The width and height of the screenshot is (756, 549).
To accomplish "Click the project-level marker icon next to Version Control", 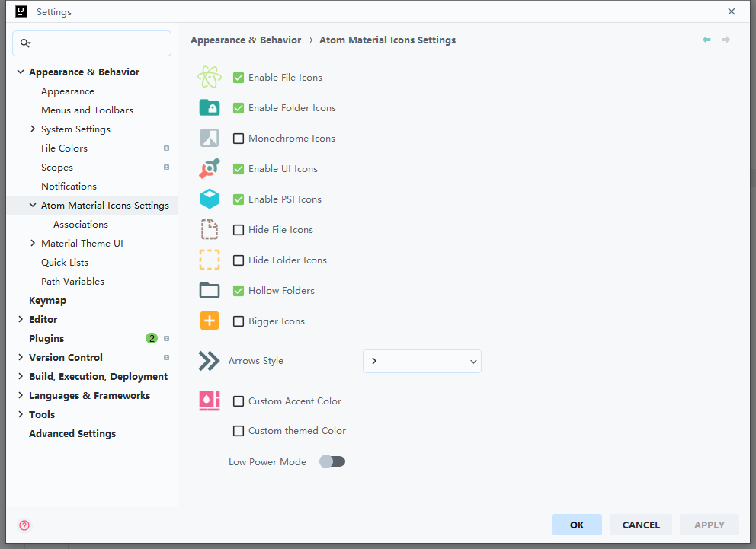I will (166, 357).
